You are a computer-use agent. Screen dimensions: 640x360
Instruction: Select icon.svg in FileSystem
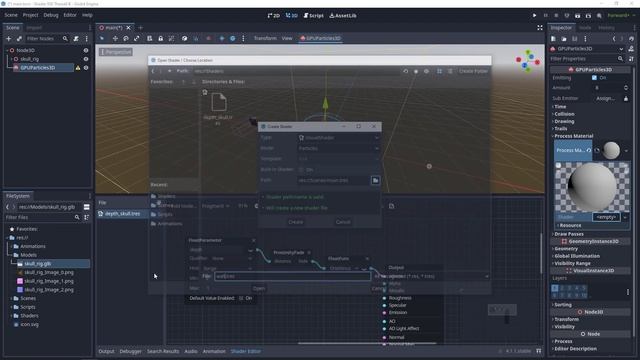[x=28, y=324]
